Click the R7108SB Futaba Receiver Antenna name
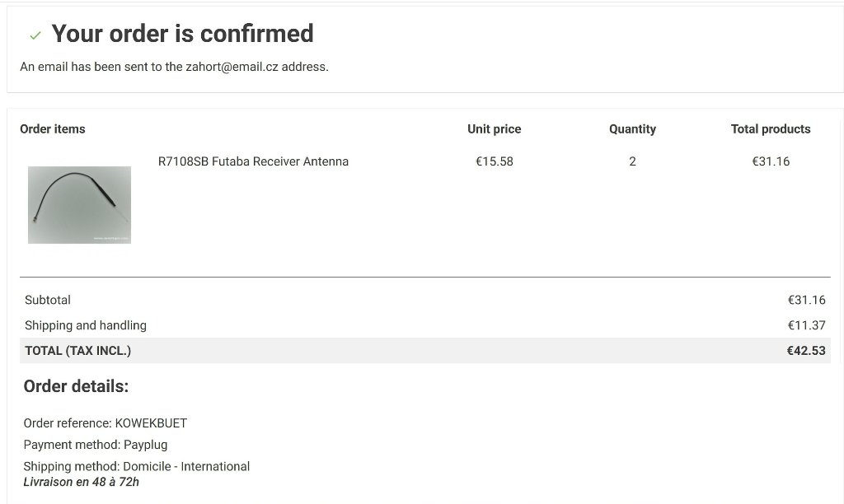Screen dimensions: 844x504 (x=253, y=161)
